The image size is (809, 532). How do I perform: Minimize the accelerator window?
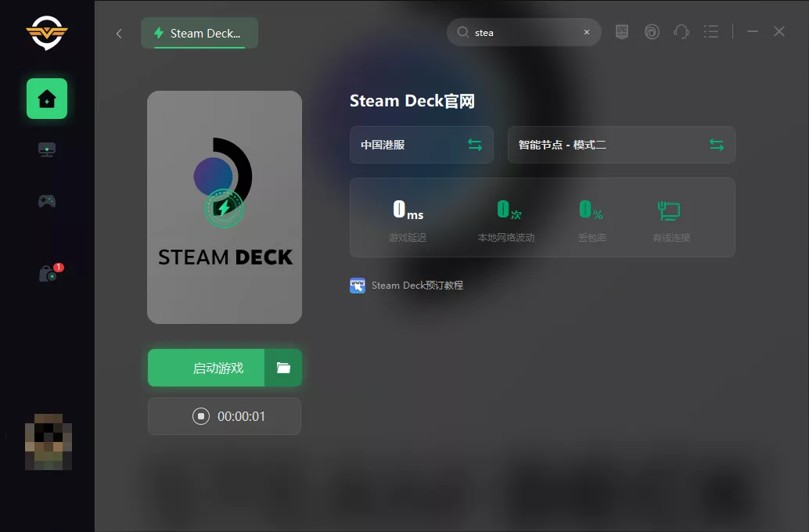(x=753, y=31)
